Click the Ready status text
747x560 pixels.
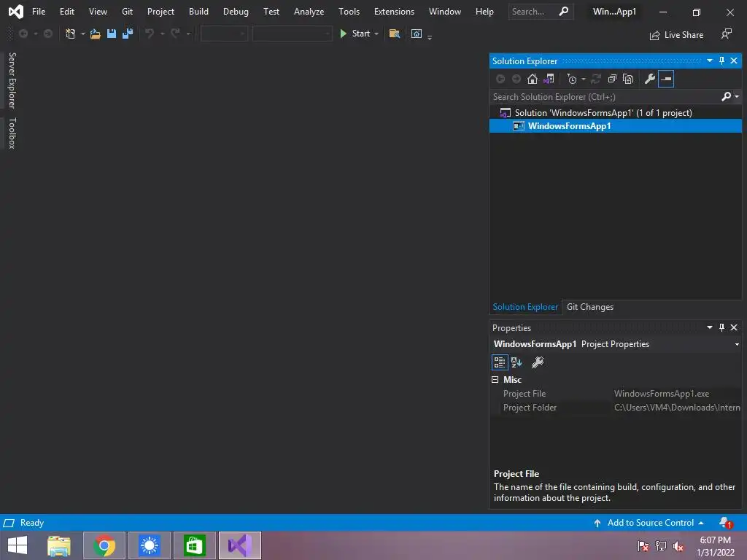32,523
